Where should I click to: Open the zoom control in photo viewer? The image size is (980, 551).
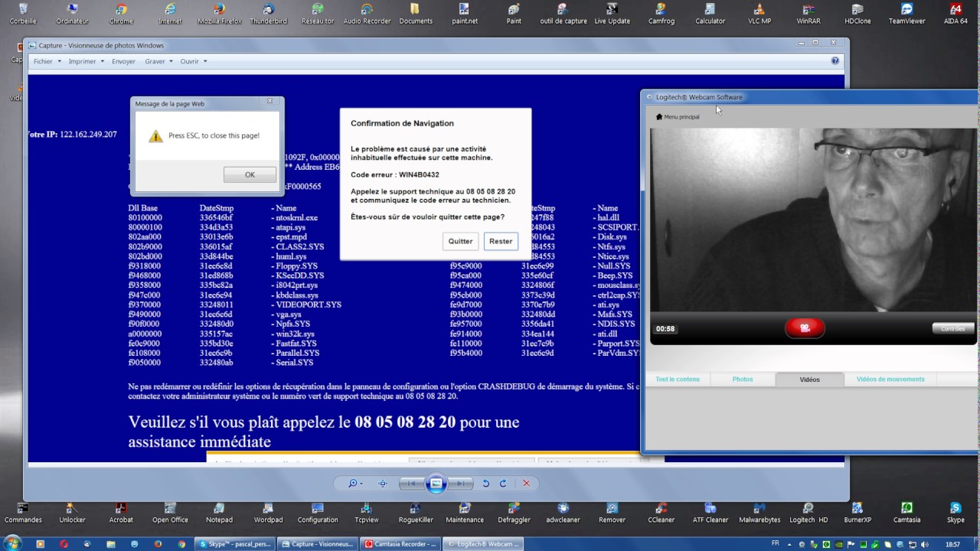pyautogui.click(x=355, y=484)
